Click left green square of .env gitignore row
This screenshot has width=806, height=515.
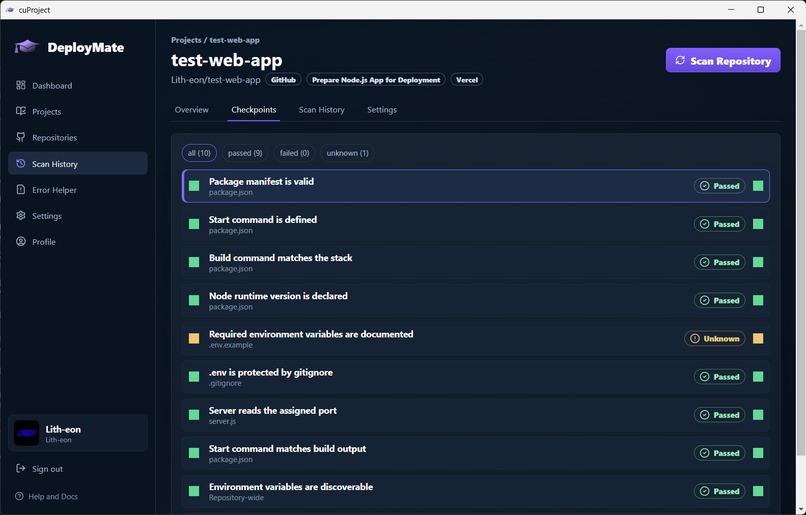(x=194, y=377)
